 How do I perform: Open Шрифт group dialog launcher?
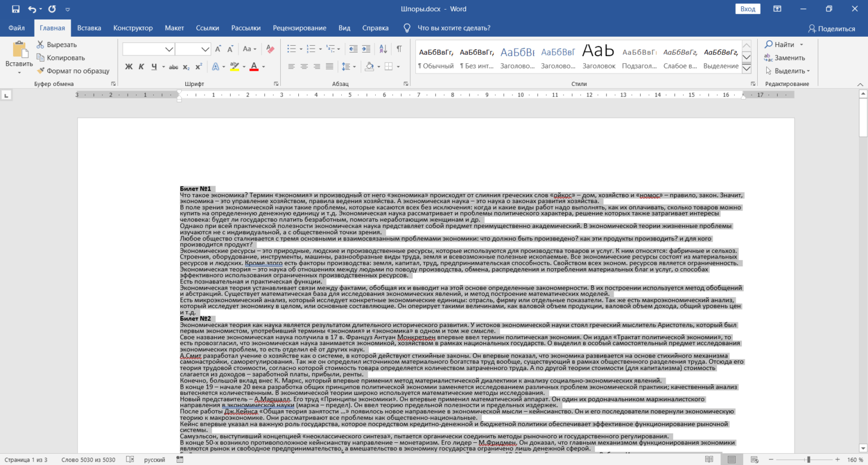pyautogui.click(x=276, y=84)
